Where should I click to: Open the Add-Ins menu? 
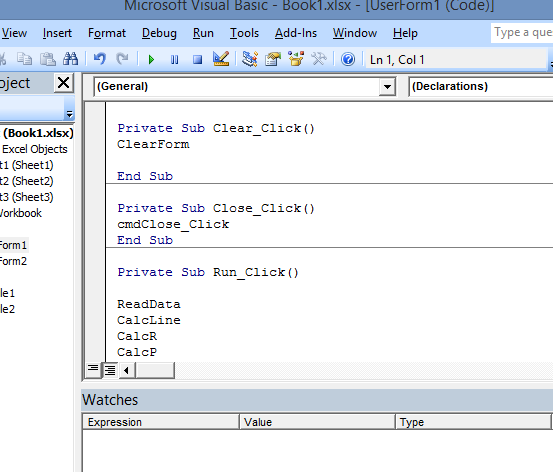pos(296,33)
